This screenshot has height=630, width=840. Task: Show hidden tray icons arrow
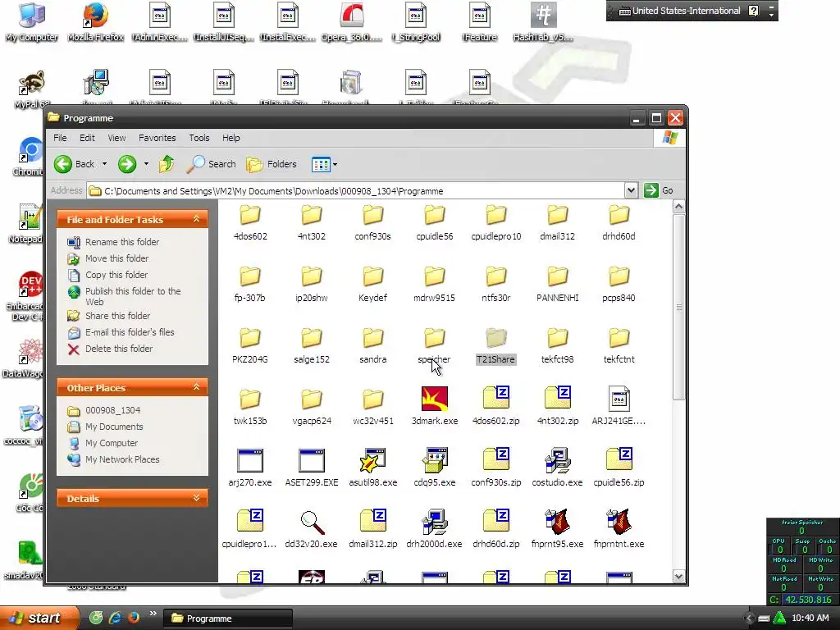click(x=748, y=619)
